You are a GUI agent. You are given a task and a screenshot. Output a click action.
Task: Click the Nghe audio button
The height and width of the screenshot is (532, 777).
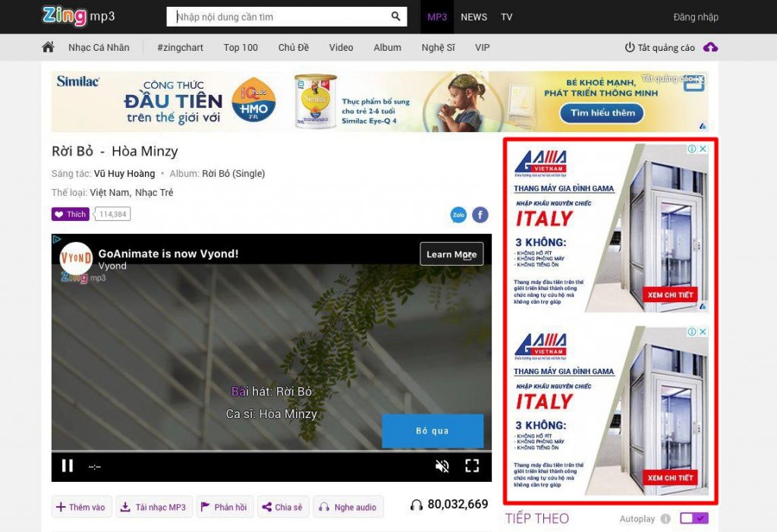click(348, 507)
